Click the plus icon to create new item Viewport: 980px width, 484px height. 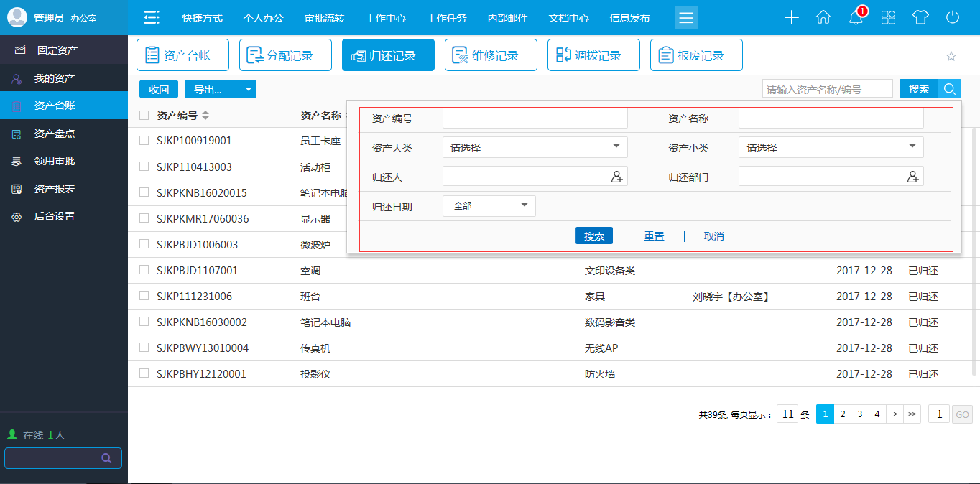pos(791,17)
